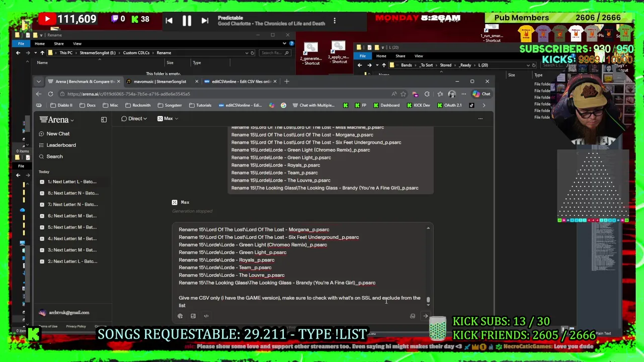Open the archtvuk@gmail.com account menu
The width and height of the screenshot is (644, 362).
[x=64, y=313]
